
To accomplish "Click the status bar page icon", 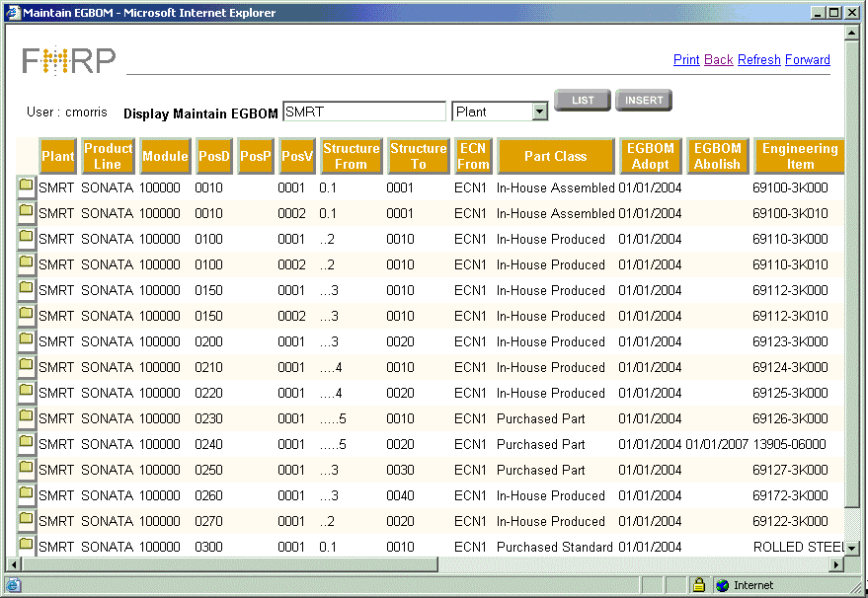I will click(13, 585).
